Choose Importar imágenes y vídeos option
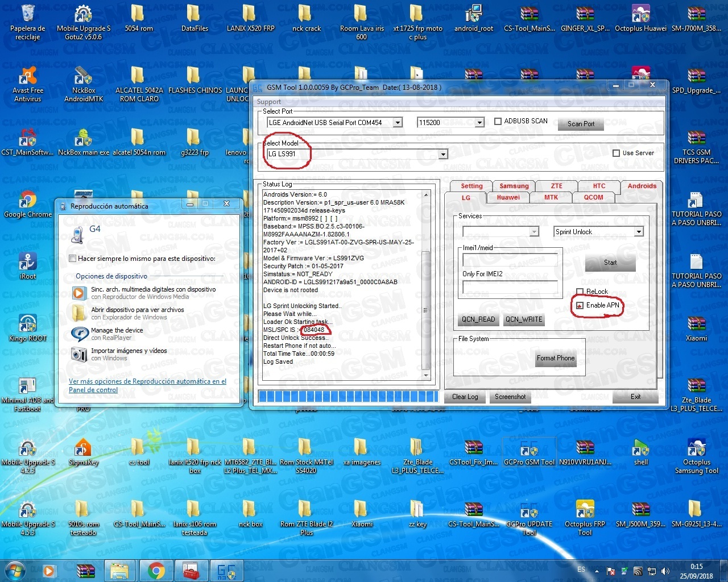This screenshot has width=728, height=582. click(x=120, y=354)
